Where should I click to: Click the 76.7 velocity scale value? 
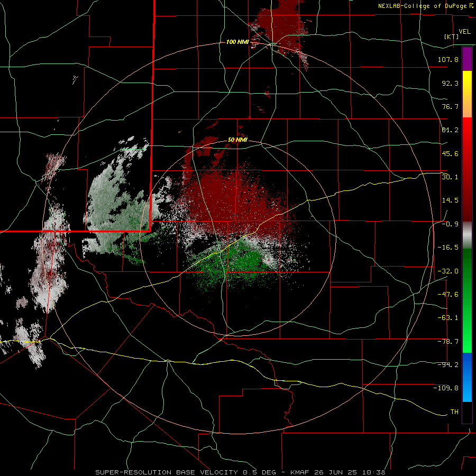click(450, 106)
